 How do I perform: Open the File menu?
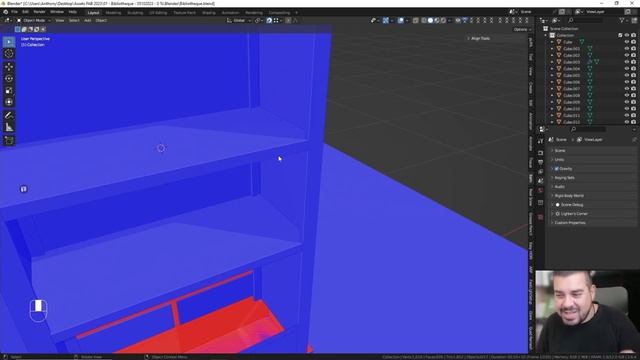(14, 12)
